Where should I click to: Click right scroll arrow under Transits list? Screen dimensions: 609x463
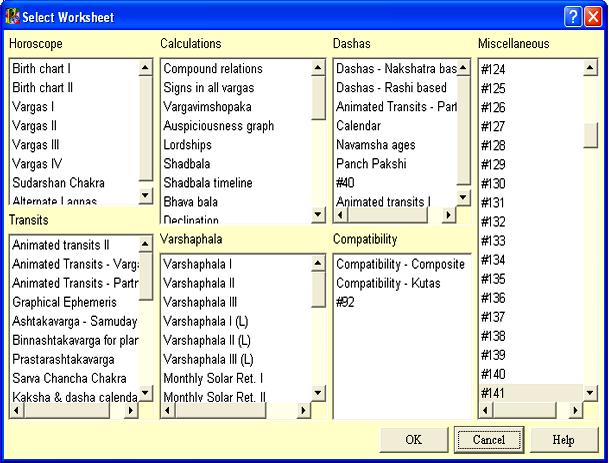pos(131,410)
